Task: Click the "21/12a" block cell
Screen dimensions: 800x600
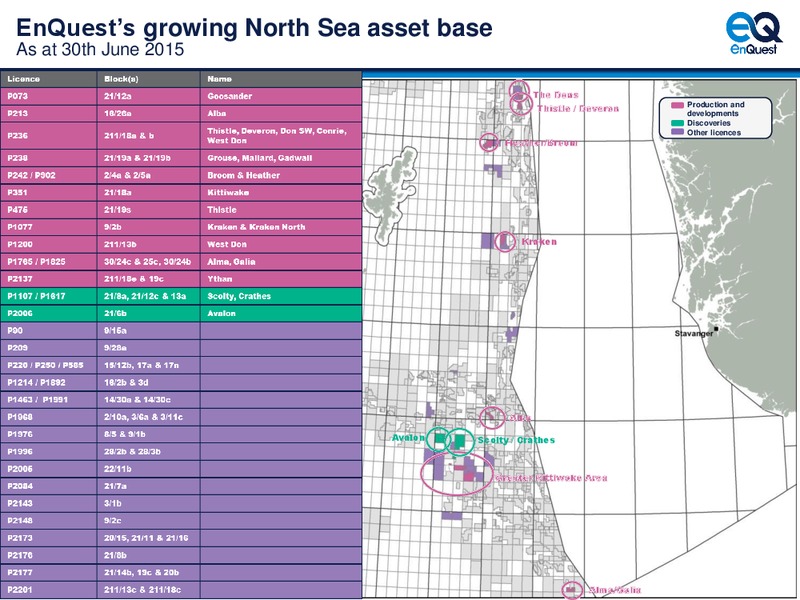Action: [148, 96]
